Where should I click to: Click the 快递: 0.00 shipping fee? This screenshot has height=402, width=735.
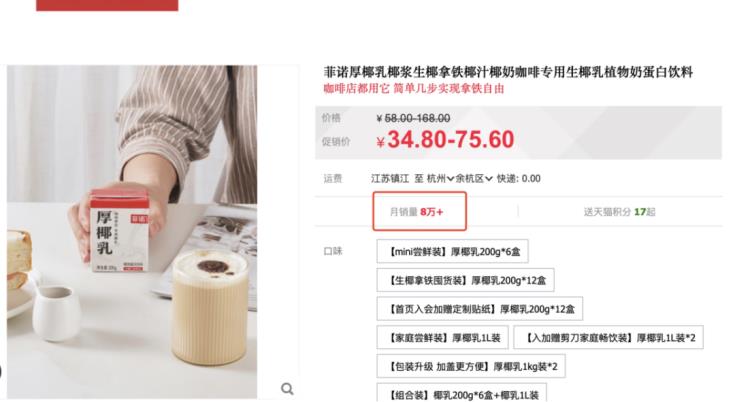[x=518, y=179]
